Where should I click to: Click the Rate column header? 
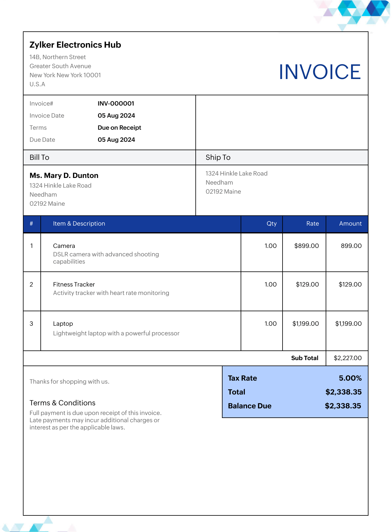coord(312,223)
